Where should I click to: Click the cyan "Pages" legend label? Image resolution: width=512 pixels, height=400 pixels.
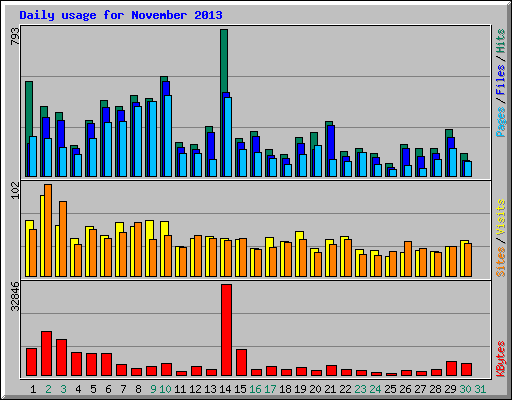(501, 122)
